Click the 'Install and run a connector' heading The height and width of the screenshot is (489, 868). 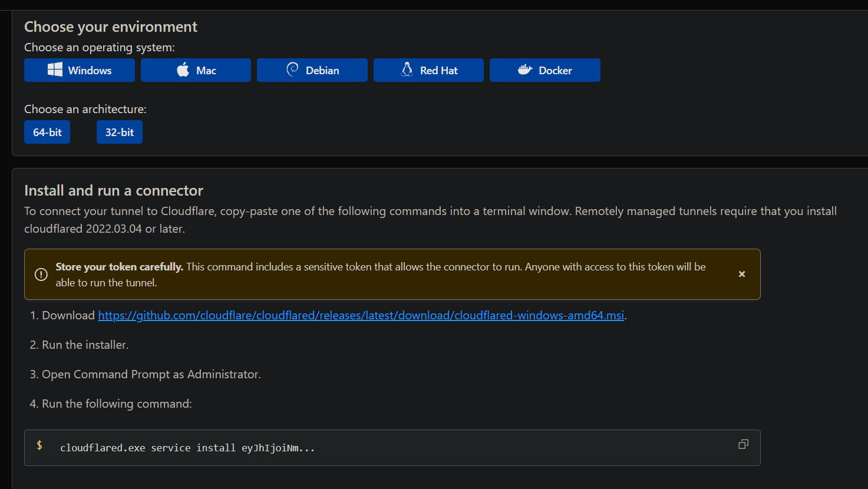click(114, 190)
